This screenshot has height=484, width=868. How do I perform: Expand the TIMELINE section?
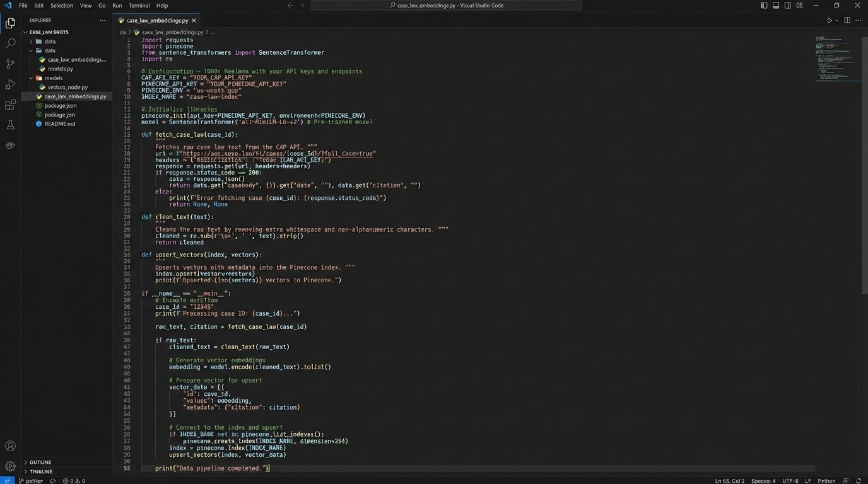[41, 471]
